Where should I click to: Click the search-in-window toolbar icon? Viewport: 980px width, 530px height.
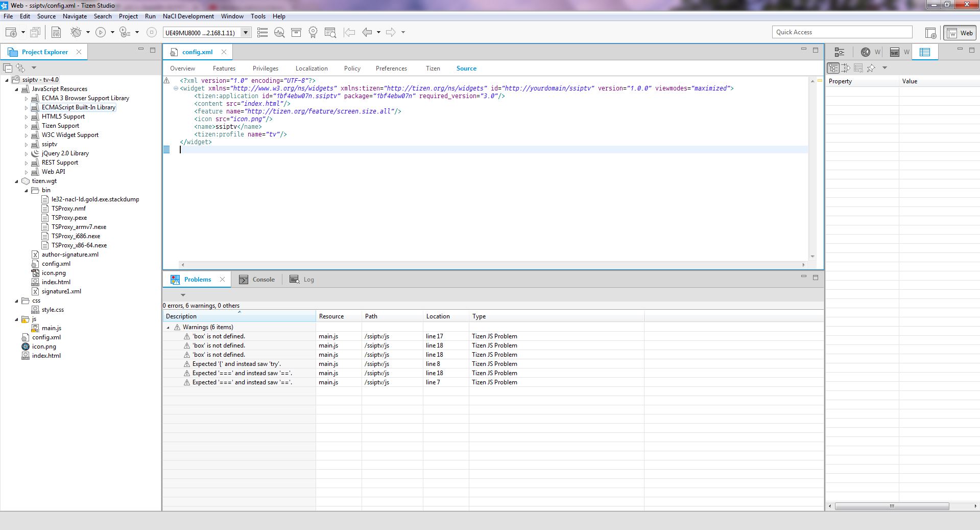pos(330,32)
